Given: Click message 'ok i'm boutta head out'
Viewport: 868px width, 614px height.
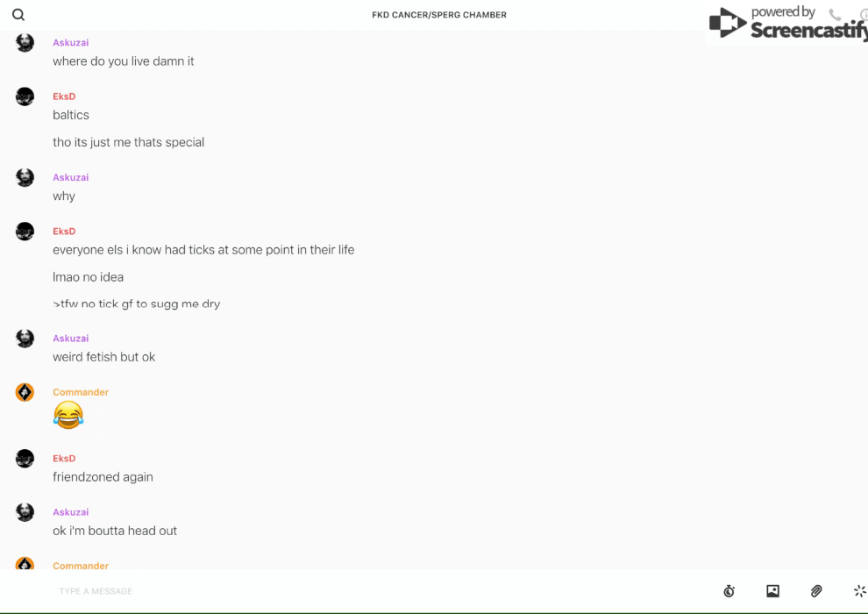Looking at the screenshot, I should tap(115, 531).
